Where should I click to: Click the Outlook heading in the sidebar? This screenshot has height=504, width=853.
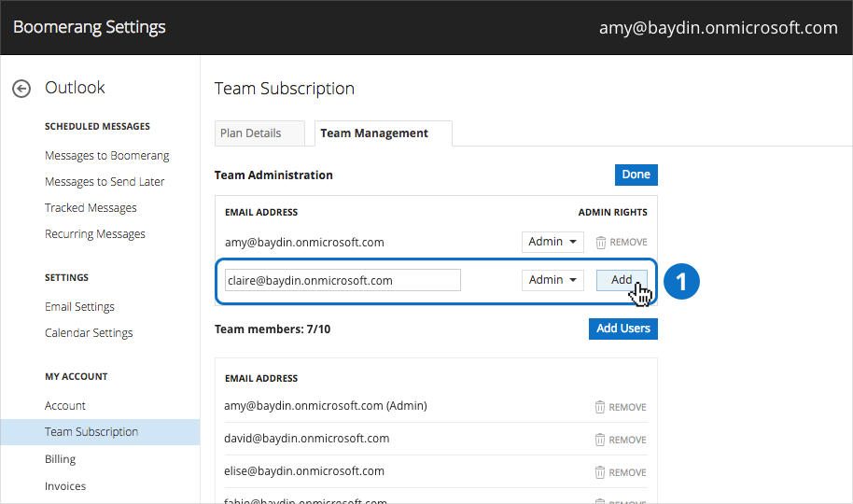click(x=75, y=88)
